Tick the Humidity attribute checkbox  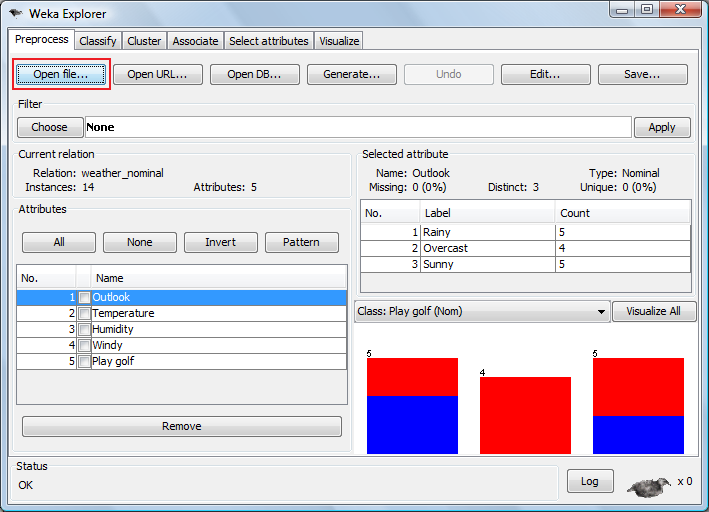click(x=84, y=329)
